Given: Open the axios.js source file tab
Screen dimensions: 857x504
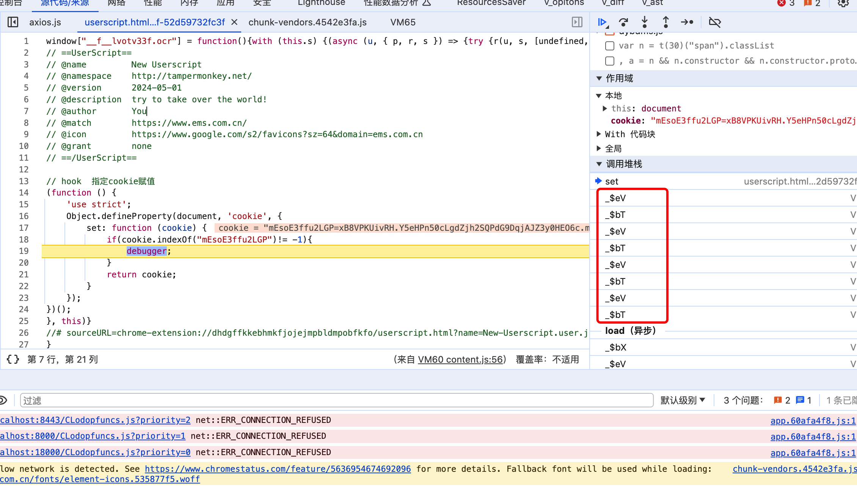Looking at the screenshot, I should pos(46,22).
